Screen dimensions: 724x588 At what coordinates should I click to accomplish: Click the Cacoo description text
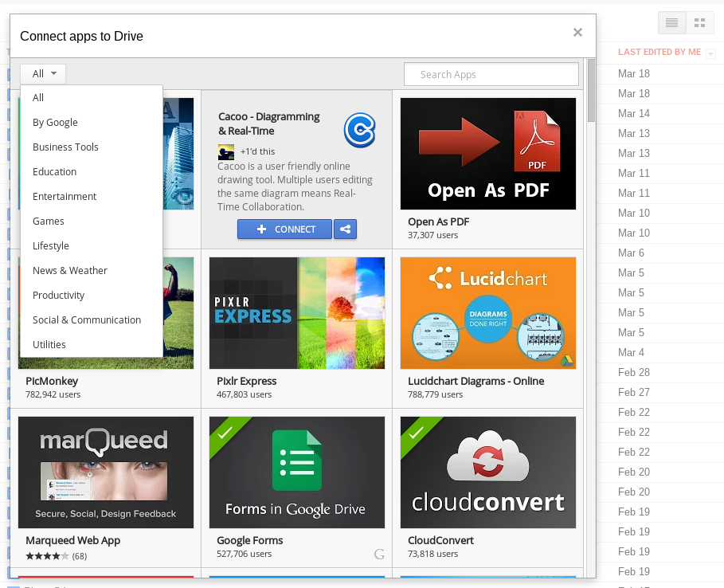(x=295, y=186)
